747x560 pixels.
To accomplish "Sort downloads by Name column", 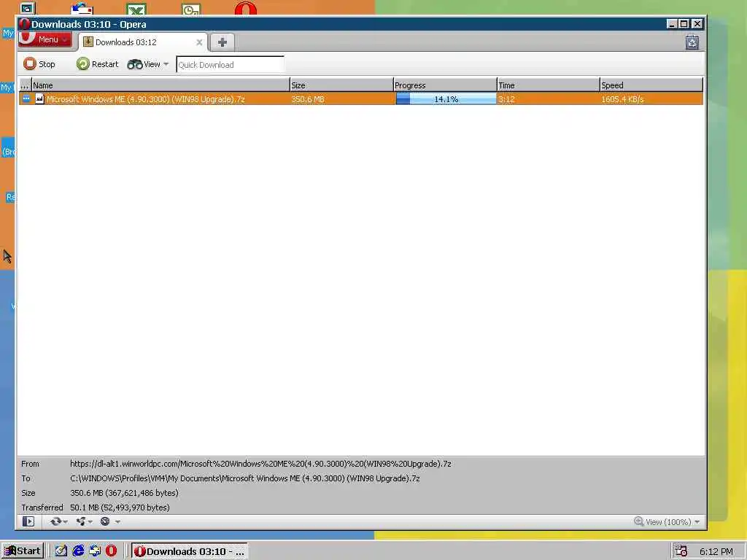I will pos(160,85).
